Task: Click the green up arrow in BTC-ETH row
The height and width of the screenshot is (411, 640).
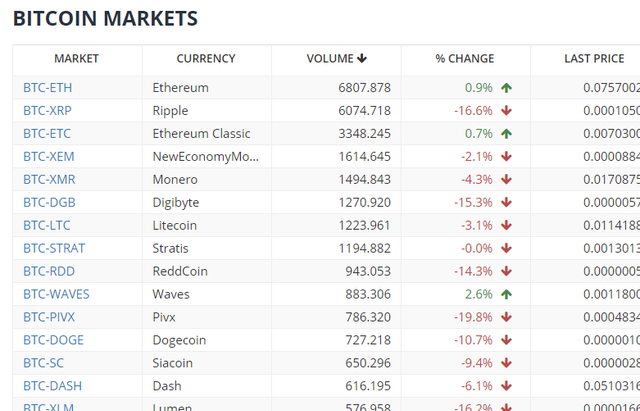Action: tap(507, 88)
